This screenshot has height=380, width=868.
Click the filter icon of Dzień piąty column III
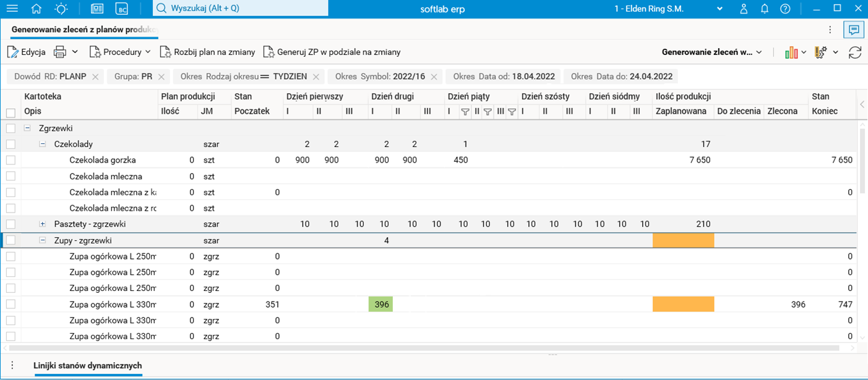point(512,112)
